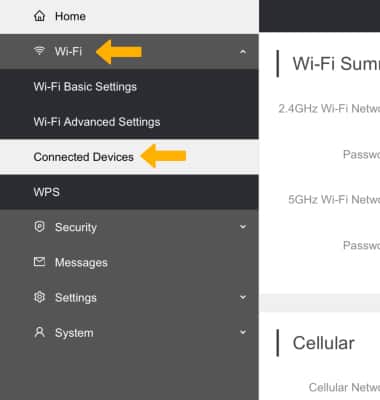Click the Home house icon

[x=39, y=16]
